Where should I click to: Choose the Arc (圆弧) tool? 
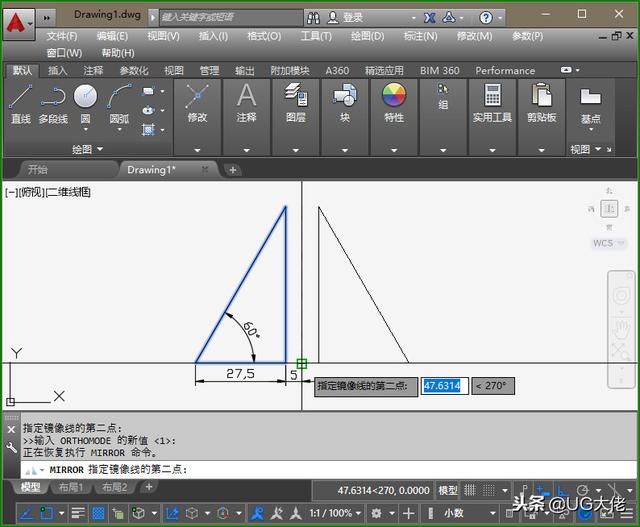[x=119, y=102]
